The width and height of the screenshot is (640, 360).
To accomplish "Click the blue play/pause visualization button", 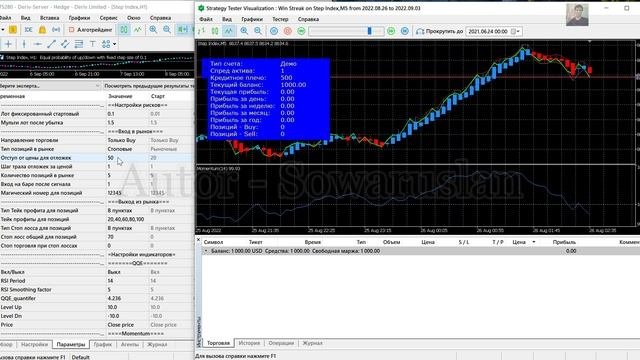I will (274, 31).
